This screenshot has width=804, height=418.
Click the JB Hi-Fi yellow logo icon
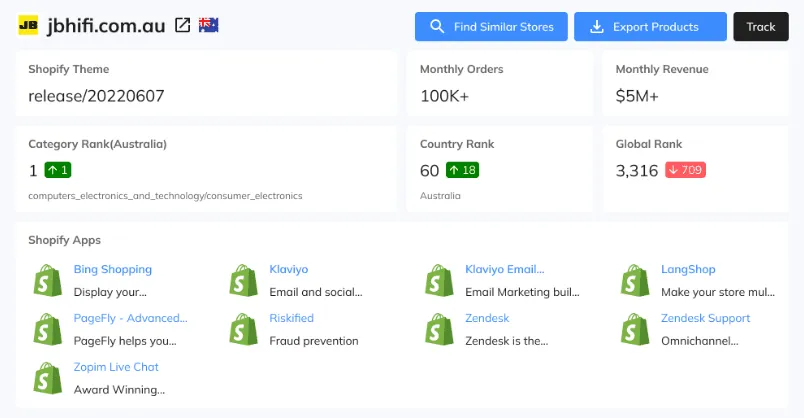point(28,25)
